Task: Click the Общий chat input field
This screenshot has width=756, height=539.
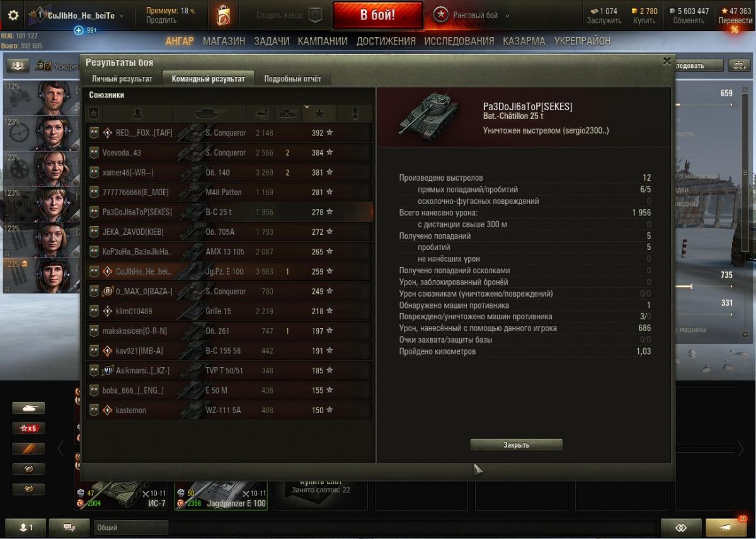Action: (130, 527)
